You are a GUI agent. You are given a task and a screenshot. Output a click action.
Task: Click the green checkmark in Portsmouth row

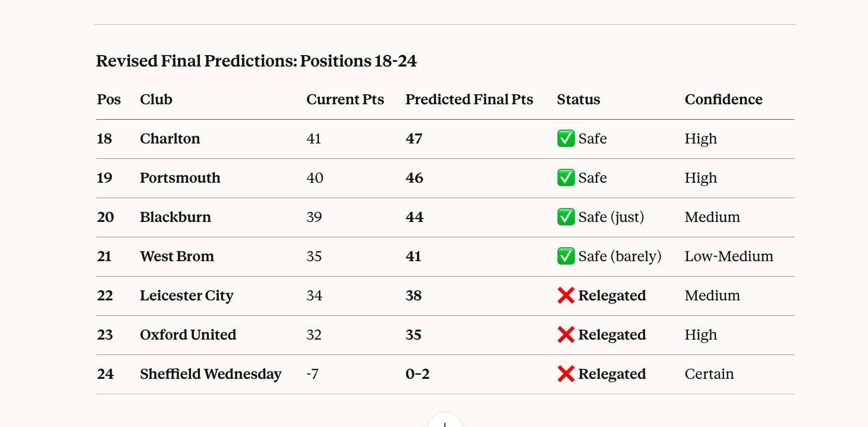point(565,178)
